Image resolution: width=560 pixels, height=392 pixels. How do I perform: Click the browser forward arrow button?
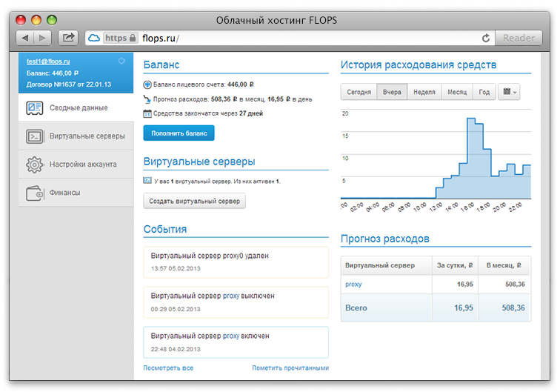(x=42, y=38)
